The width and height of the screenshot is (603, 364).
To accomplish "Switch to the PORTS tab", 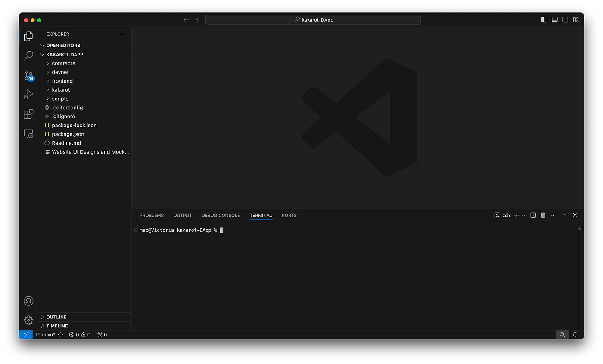I will [289, 215].
